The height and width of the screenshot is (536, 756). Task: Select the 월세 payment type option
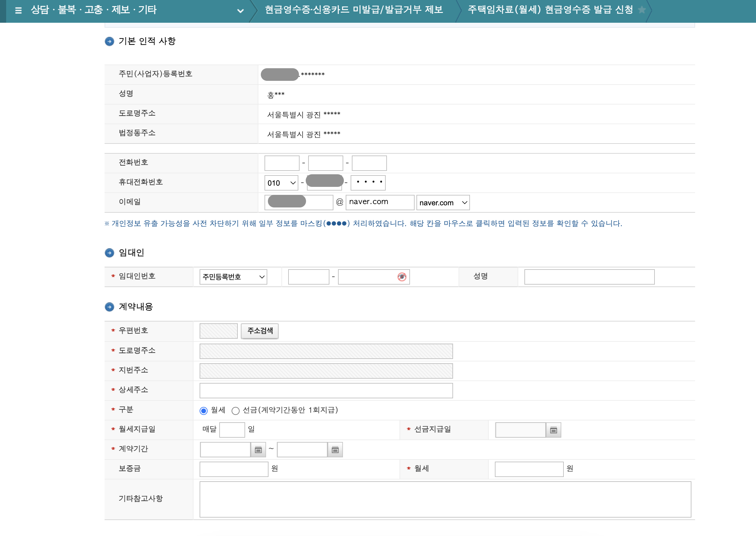[203, 411]
